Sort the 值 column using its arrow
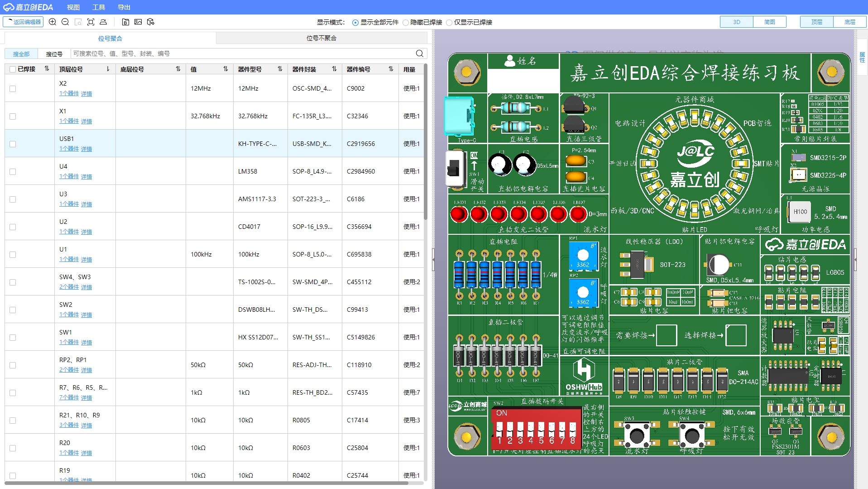 (225, 69)
